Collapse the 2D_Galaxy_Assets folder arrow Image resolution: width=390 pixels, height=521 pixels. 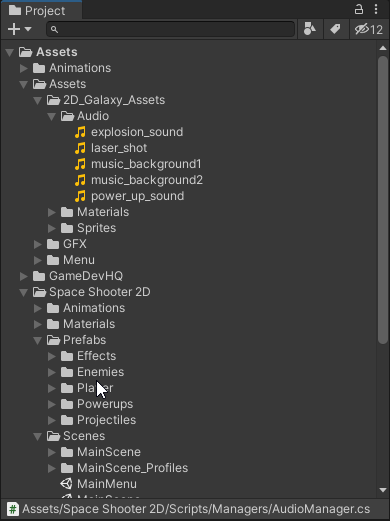pos(38,100)
